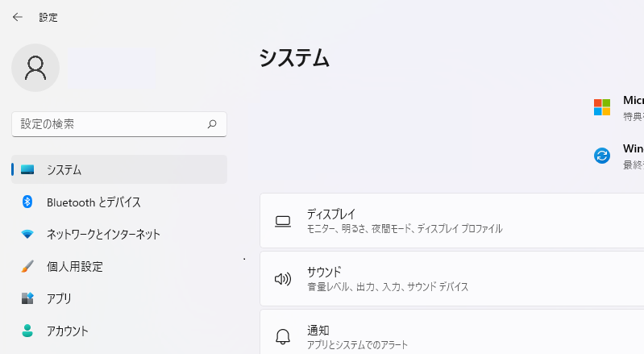Click the accounts person icon
Image resolution: width=644 pixels, height=354 pixels.
click(27, 331)
